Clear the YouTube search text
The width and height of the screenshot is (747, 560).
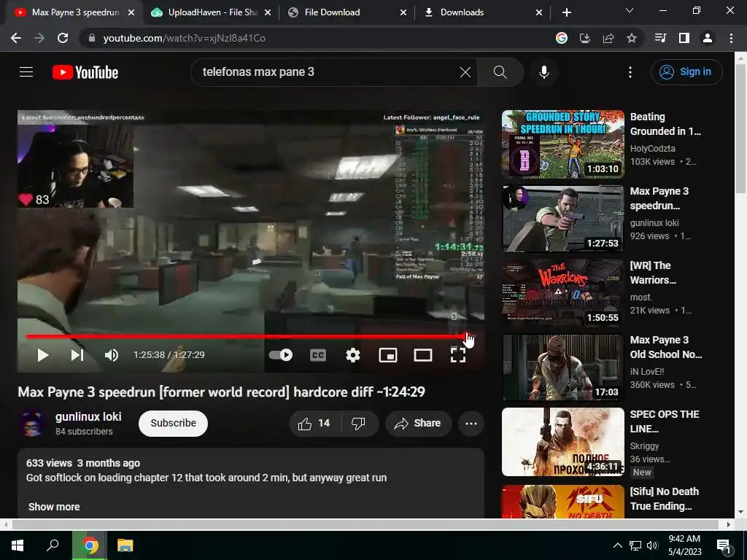(x=465, y=72)
